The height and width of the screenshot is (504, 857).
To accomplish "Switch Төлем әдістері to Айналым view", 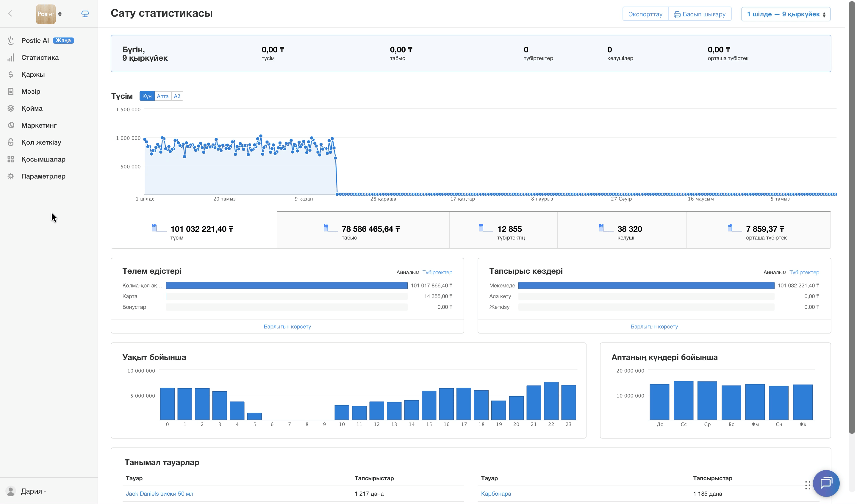I will tap(407, 273).
